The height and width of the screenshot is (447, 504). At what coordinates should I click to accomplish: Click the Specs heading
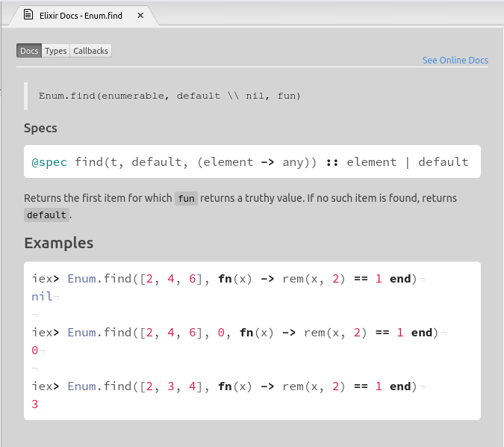click(x=40, y=128)
